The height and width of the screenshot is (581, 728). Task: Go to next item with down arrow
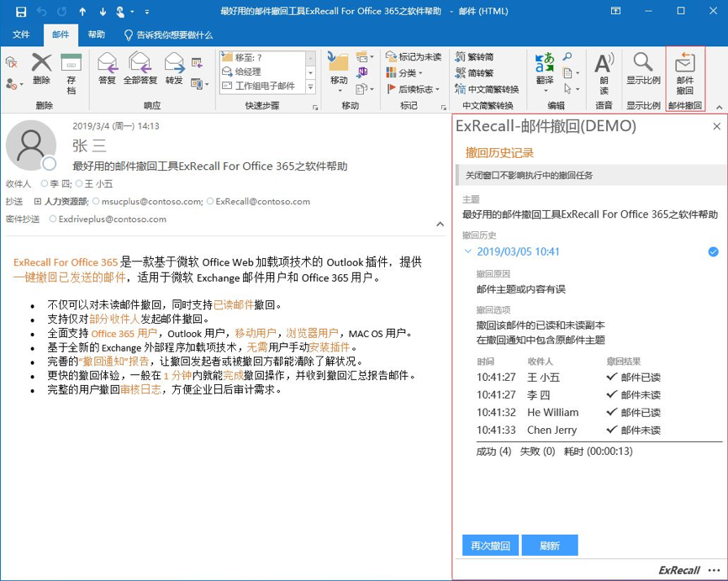(x=103, y=12)
